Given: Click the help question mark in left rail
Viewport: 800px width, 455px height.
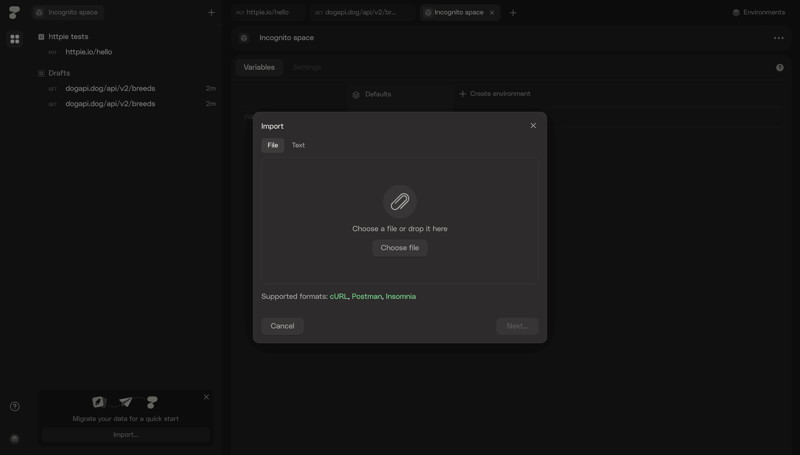Looking at the screenshot, I should pyautogui.click(x=15, y=407).
